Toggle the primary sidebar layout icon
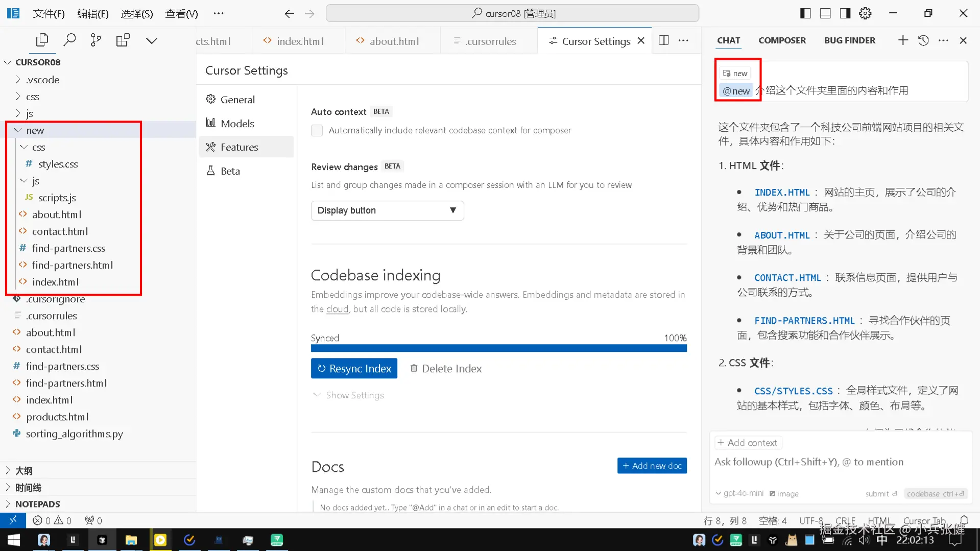 pos(805,14)
